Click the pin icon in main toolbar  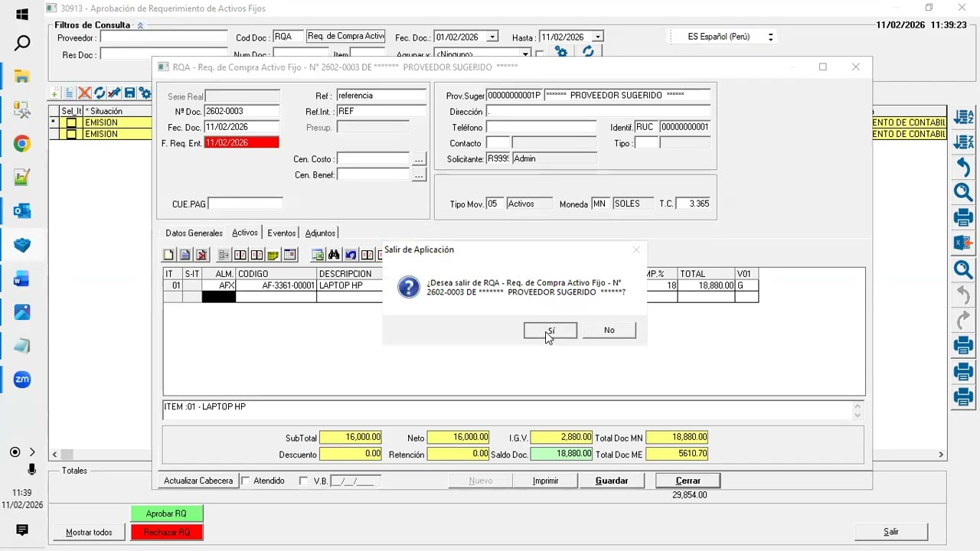114,93
